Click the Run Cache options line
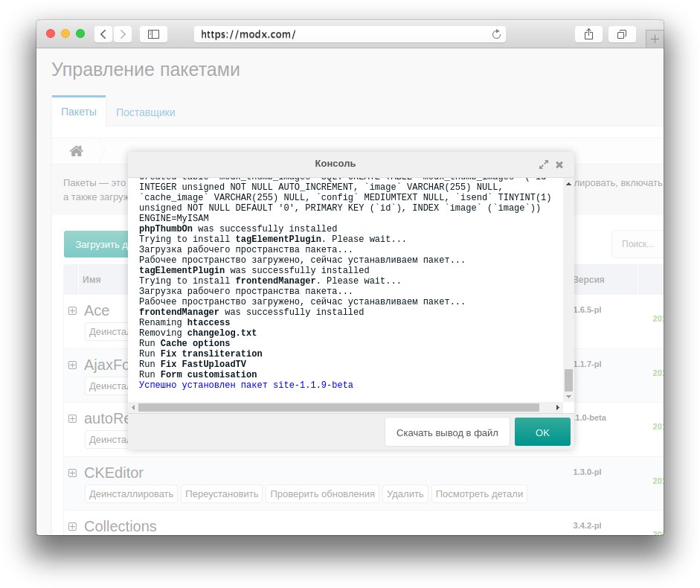The height and width of the screenshot is (588, 700). 184,343
